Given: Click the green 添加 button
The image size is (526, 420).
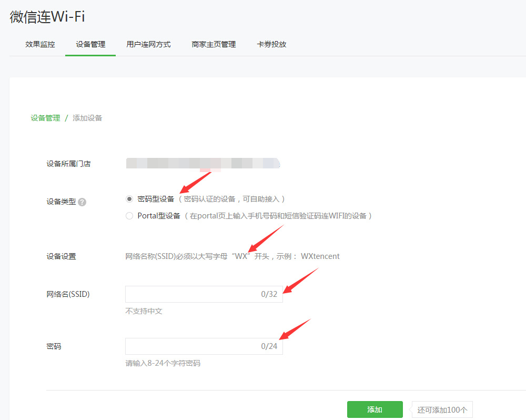Looking at the screenshot, I should [375, 409].
